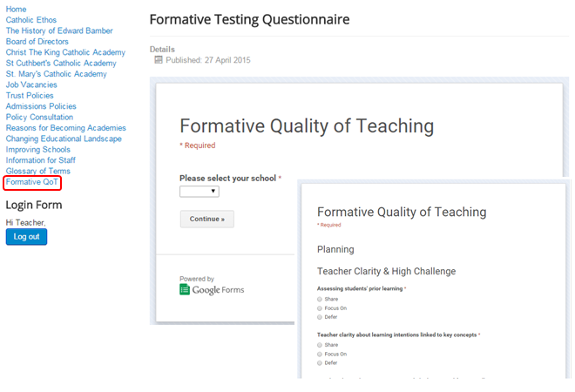Open the Formative QoT menu item

[32, 182]
